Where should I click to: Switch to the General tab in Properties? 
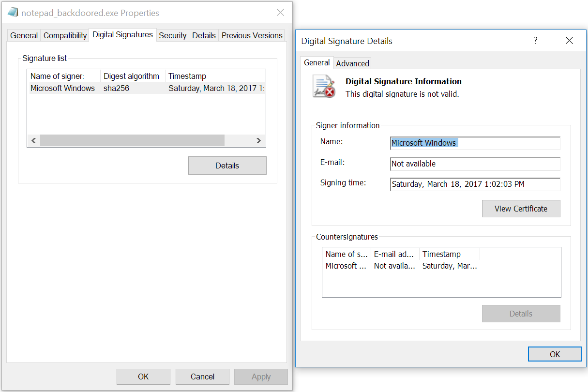(x=24, y=35)
